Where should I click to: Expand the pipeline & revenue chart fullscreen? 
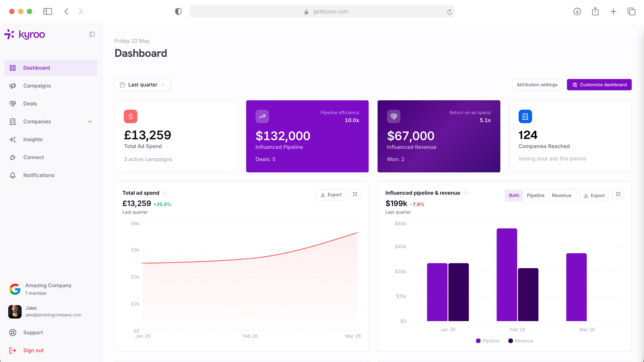[x=618, y=194]
